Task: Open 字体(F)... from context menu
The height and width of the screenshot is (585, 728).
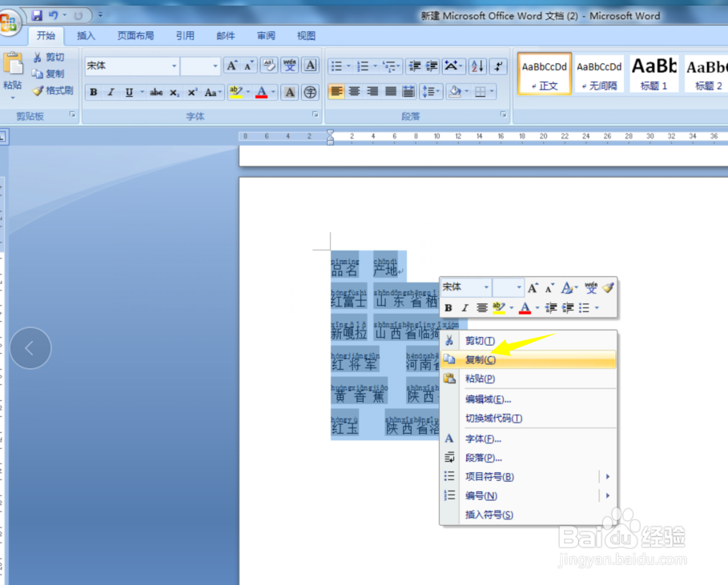Action: tap(529, 439)
